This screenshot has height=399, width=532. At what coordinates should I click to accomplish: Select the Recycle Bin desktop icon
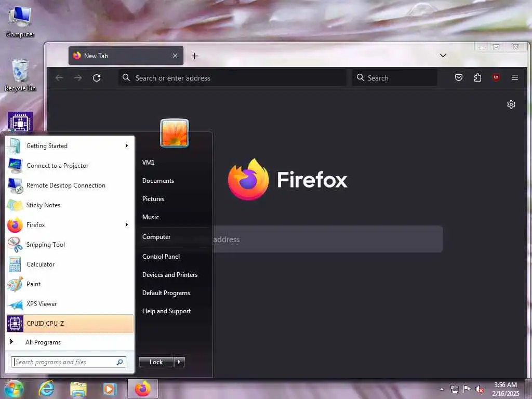click(x=20, y=75)
